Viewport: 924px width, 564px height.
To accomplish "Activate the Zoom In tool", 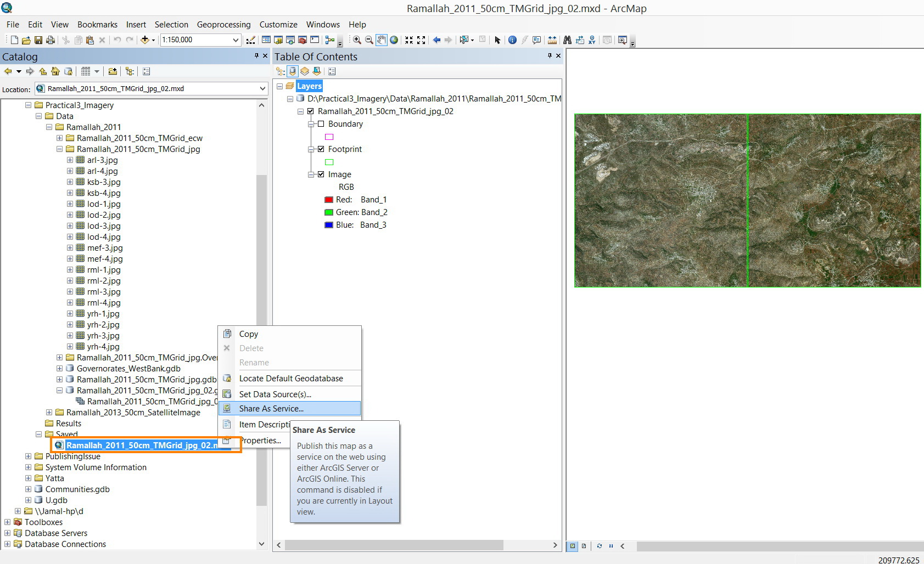I will coord(357,40).
